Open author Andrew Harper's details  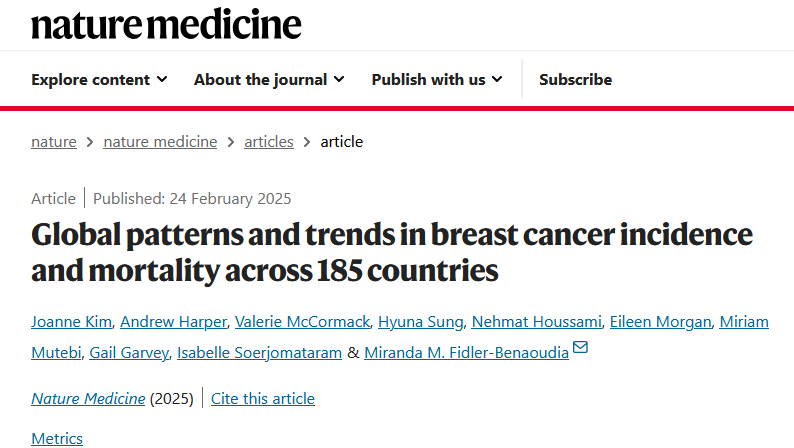(174, 321)
